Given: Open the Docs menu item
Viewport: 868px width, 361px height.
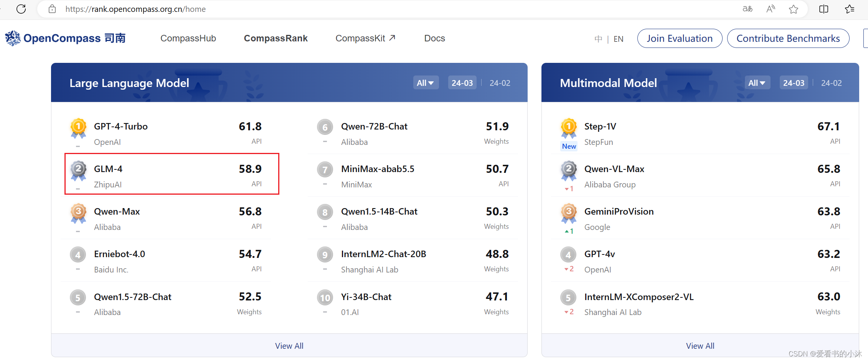Looking at the screenshot, I should pos(434,38).
